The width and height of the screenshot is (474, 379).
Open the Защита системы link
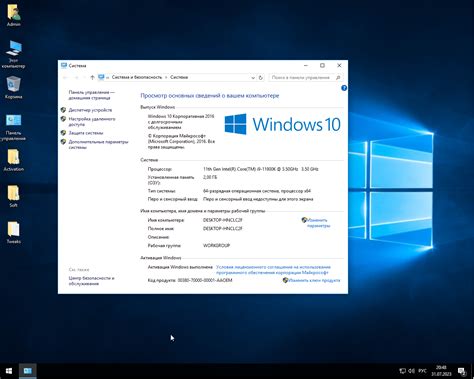pyautogui.click(x=86, y=133)
